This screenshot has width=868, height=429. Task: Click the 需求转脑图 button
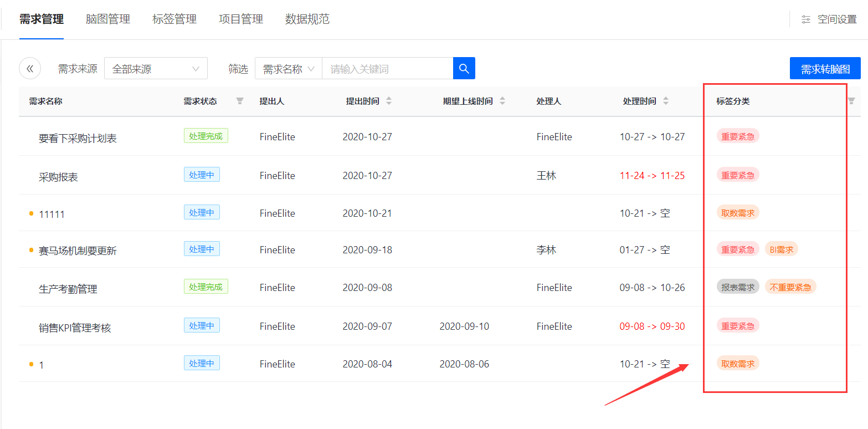point(825,69)
